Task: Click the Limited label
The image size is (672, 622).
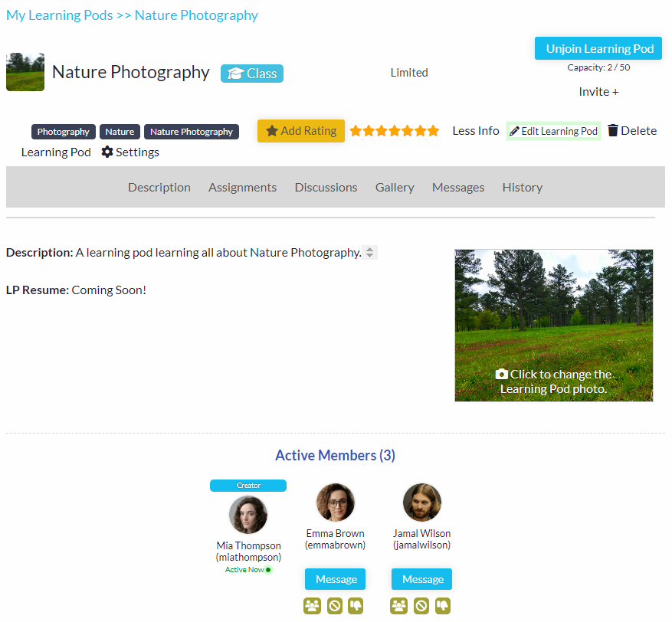Action: click(409, 73)
